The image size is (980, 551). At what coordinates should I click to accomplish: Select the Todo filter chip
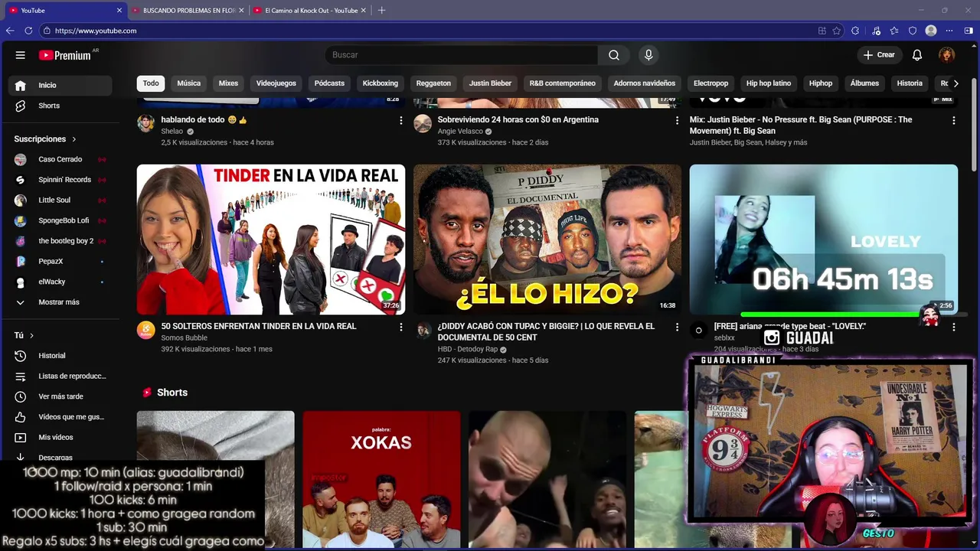click(151, 83)
